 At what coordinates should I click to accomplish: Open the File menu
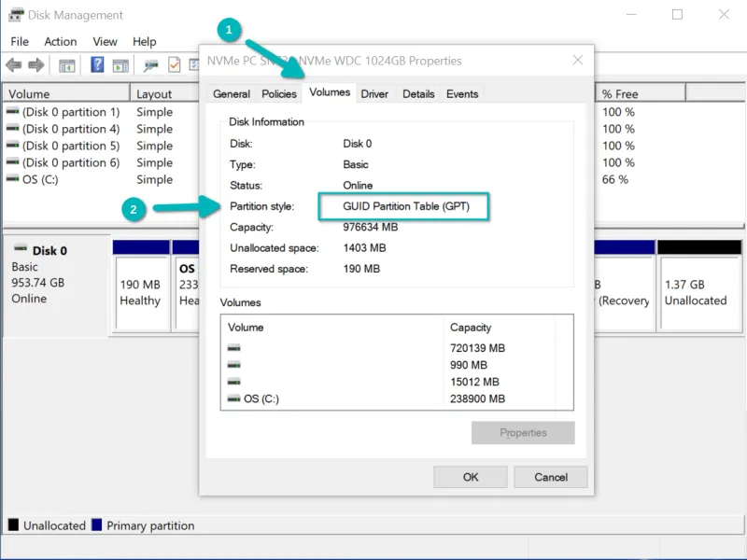[x=20, y=41]
